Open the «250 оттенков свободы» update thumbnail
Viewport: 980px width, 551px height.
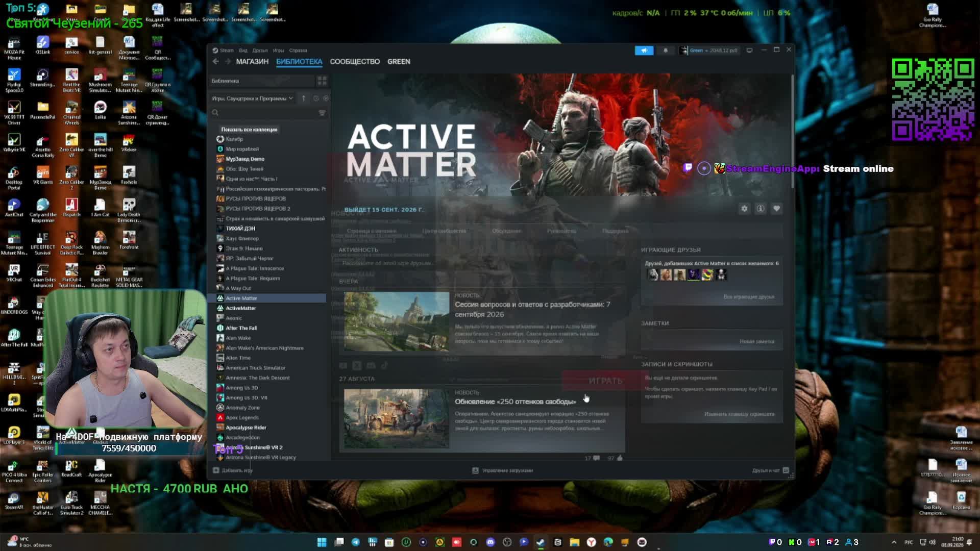[x=397, y=419]
